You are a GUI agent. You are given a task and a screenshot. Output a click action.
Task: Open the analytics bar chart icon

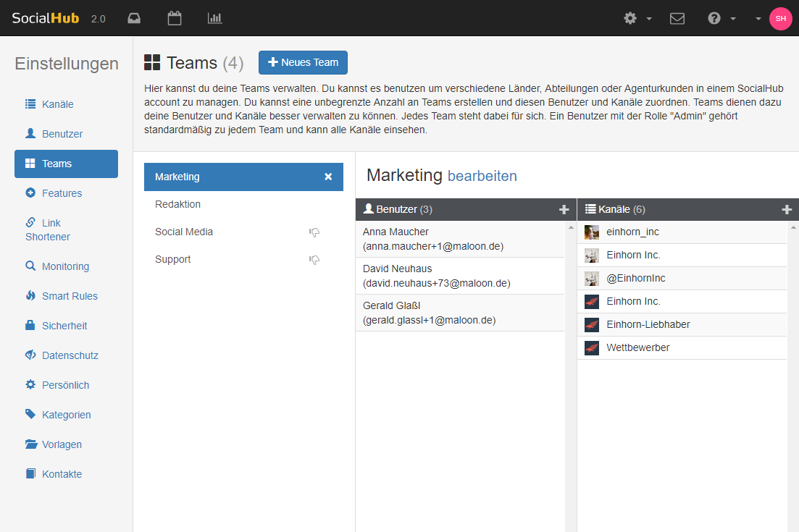pos(214,19)
